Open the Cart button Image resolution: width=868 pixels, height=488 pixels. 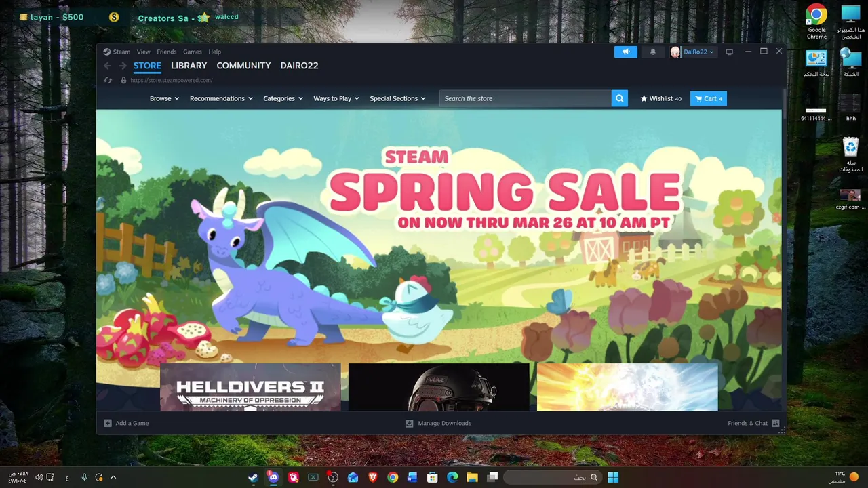coord(709,98)
